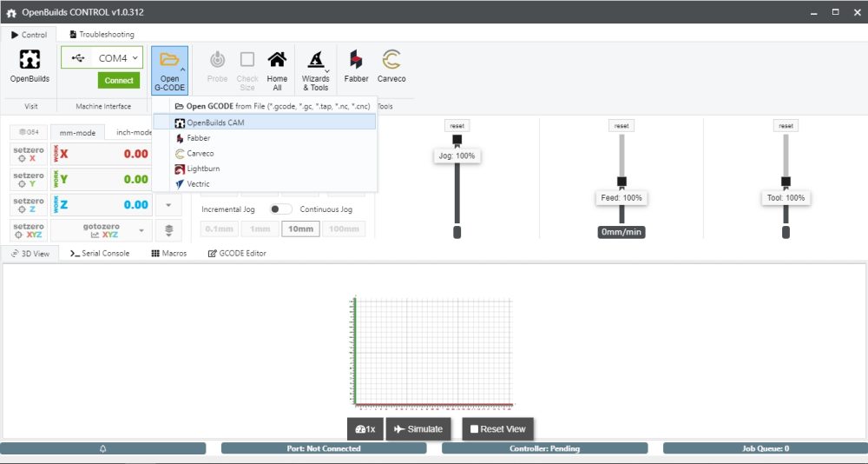Select the 10mm jog step
Viewport: 868px width, 464px height.
[x=300, y=229]
